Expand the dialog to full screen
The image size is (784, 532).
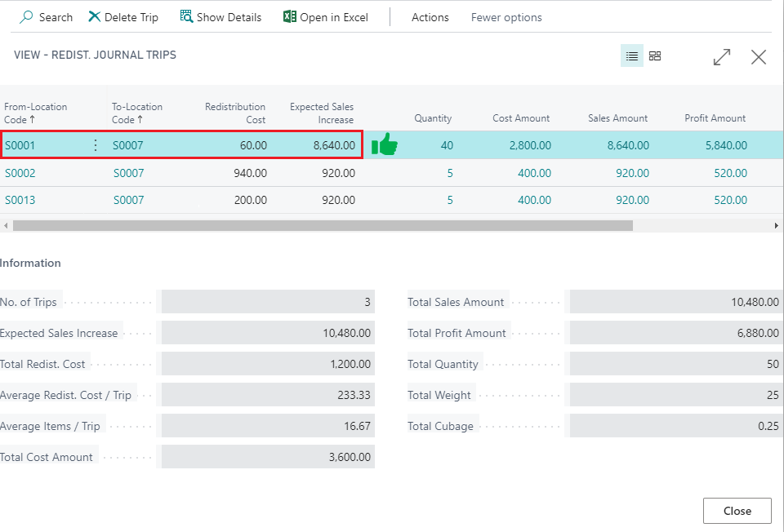[722, 56]
